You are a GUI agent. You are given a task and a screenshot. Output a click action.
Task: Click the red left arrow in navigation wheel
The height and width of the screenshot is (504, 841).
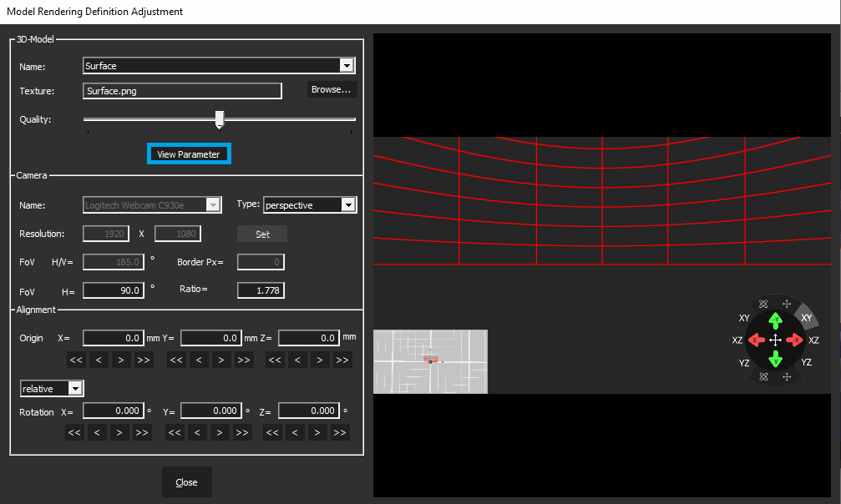[x=756, y=340]
